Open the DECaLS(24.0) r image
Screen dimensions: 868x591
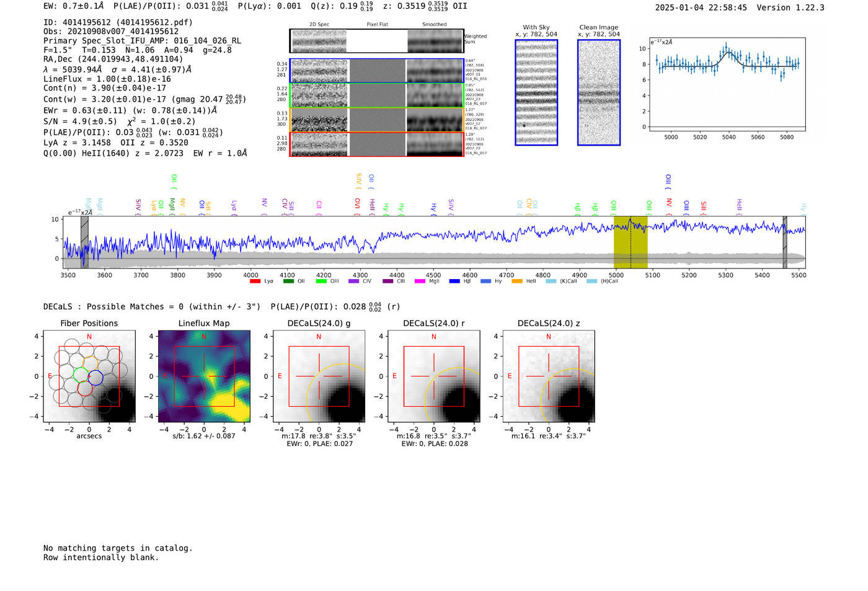point(434,376)
